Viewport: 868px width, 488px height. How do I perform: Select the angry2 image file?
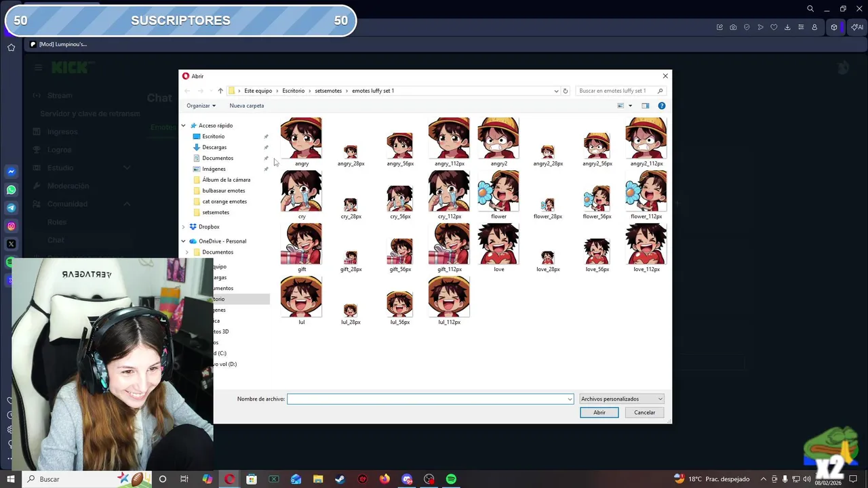(x=498, y=142)
